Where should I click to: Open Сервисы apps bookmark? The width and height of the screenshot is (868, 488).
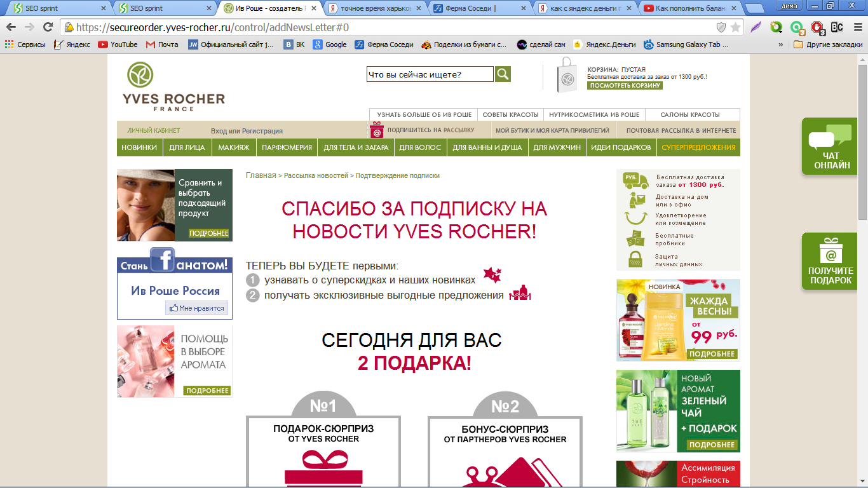25,44
